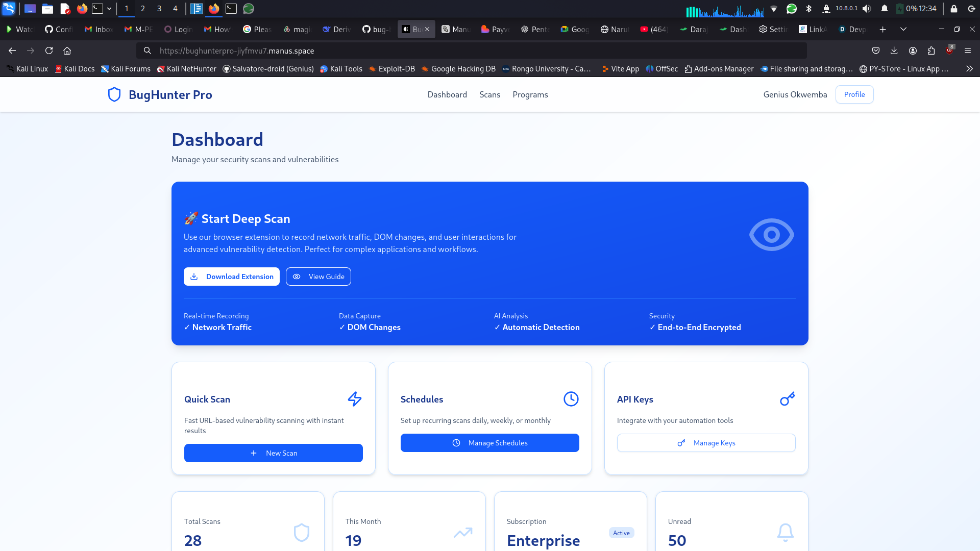
Task: Open the Scans navigation item
Action: [489, 94]
